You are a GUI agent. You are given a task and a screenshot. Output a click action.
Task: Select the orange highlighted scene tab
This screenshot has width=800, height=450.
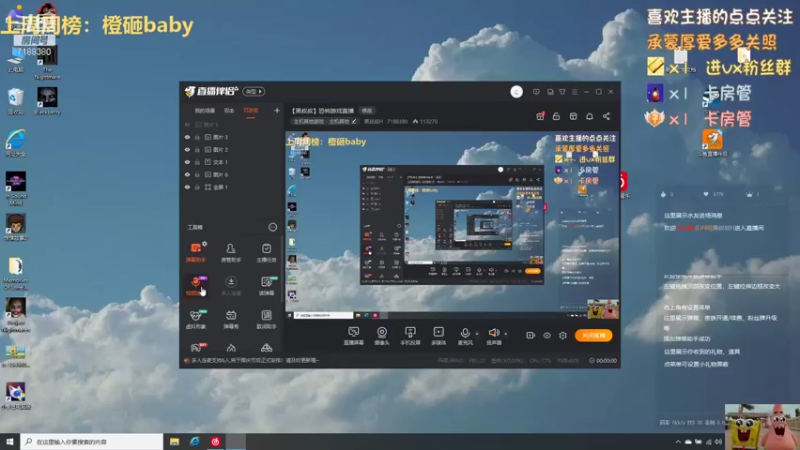click(251, 111)
